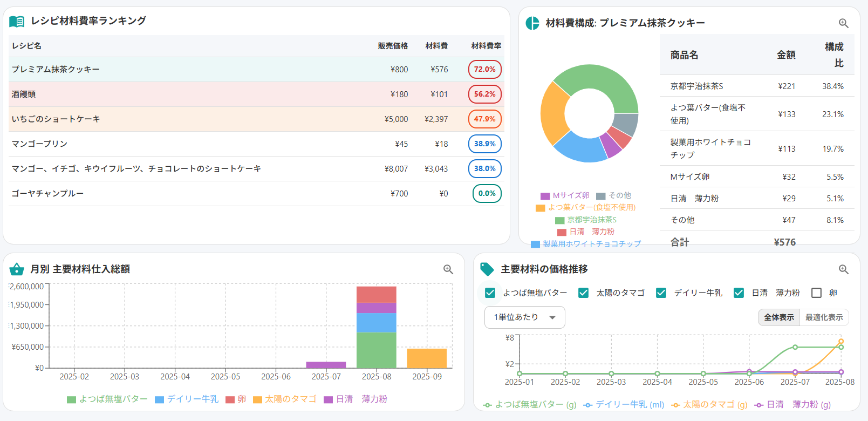Click the orange pie chart segment
The image size is (868, 421).
tap(553, 113)
